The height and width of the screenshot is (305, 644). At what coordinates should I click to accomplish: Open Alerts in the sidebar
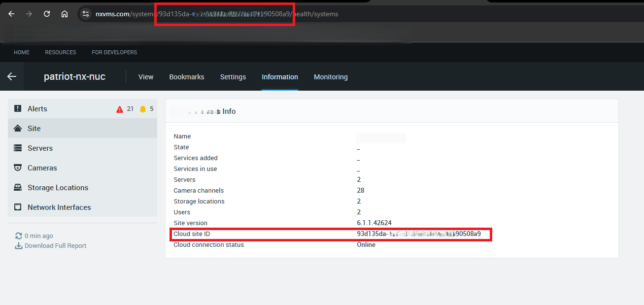82,109
